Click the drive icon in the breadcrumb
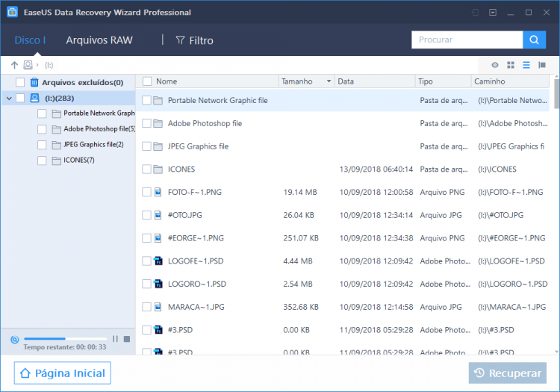 28,65
